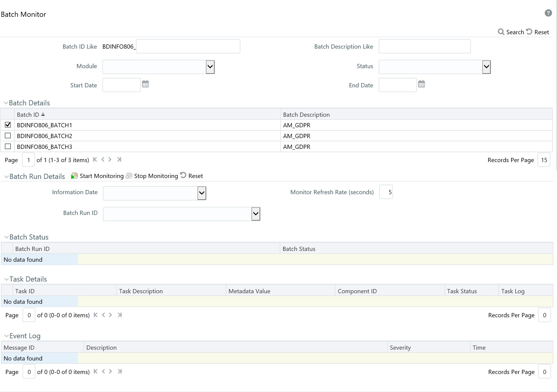Click the Batch ID Like input field

[188, 46]
